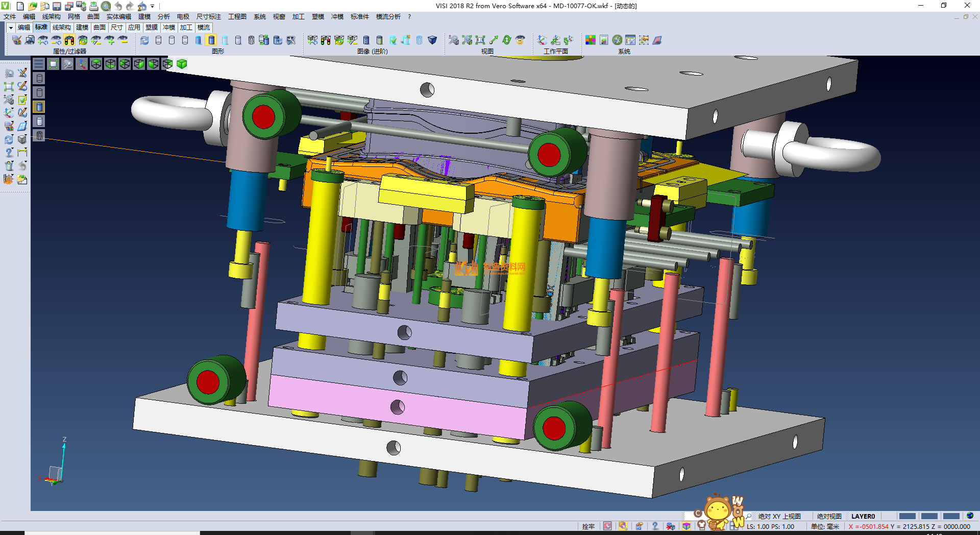This screenshot has width=980, height=535.
Task: Click the 1:1 zoom view icon
Action: click(480, 40)
